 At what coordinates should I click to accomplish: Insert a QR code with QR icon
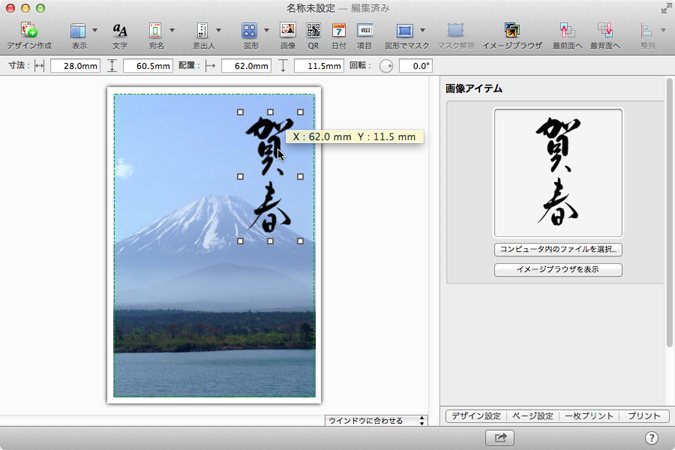point(313,31)
